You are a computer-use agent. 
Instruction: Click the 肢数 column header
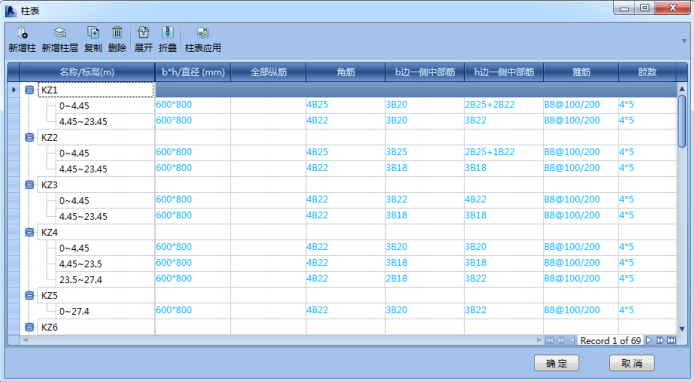[x=647, y=72]
